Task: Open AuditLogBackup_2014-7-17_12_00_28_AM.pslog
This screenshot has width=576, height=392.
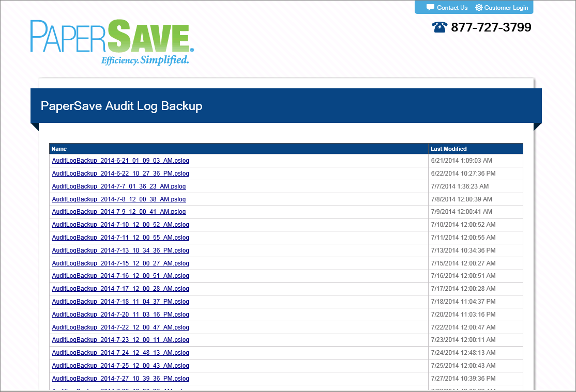Action: [120, 288]
